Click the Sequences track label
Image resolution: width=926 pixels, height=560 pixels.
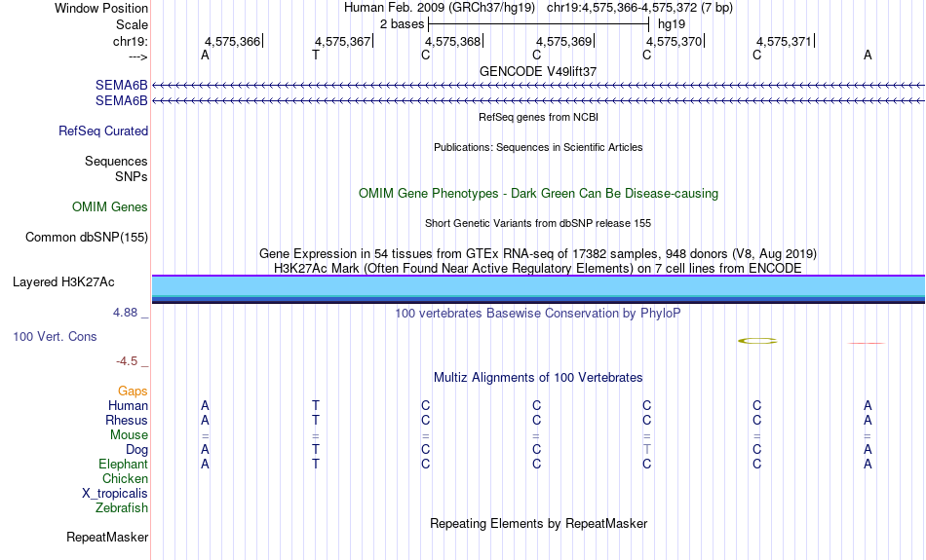coord(116,161)
